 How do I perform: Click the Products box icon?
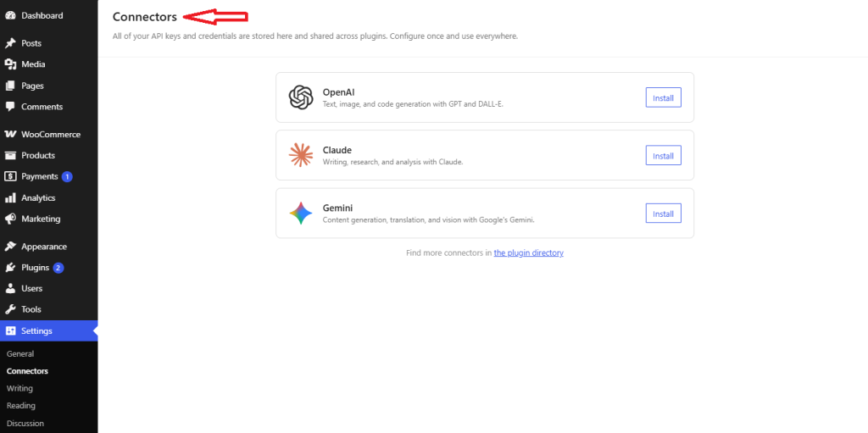10,156
